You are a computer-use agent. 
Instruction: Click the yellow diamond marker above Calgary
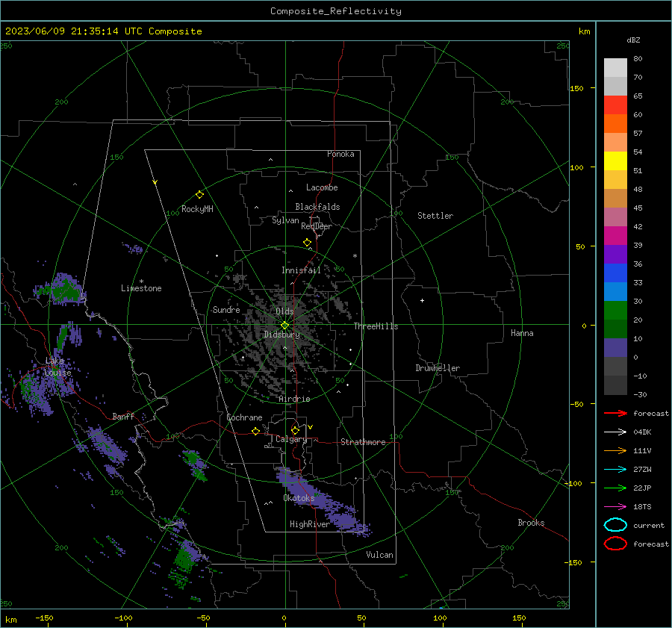pyautogui.click(x=295, y=430)
